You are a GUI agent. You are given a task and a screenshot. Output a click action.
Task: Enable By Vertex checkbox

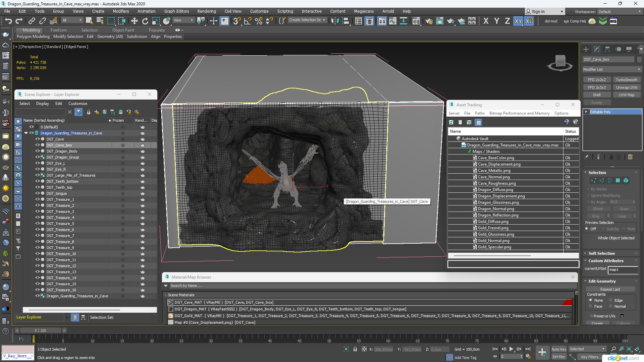pyautogui.click(x=589, y=189)
